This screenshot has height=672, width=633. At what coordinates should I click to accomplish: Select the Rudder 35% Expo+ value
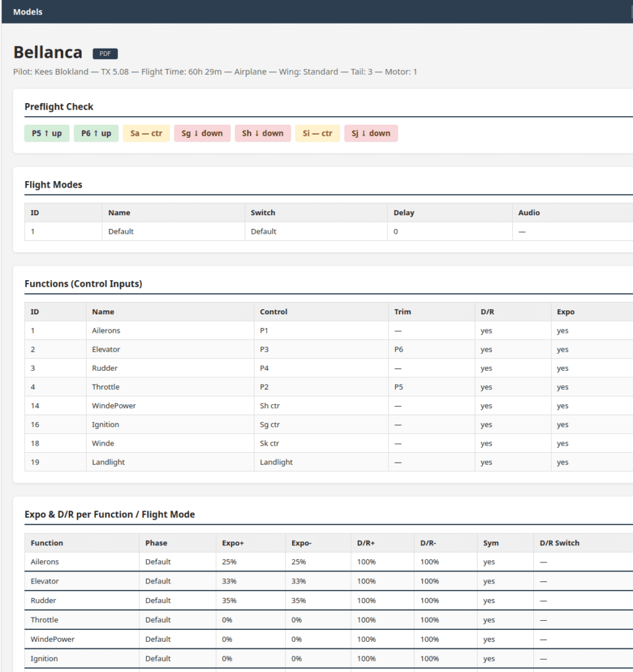[x=229, y=600]
